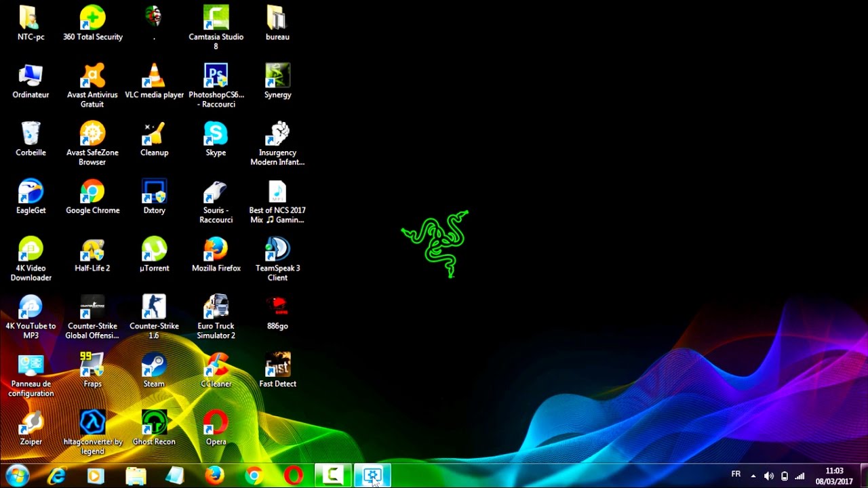Open Firefox from the taskbar
Image resolution: width=868 pixels, height=488 pixels.
(x=214, y=476)
